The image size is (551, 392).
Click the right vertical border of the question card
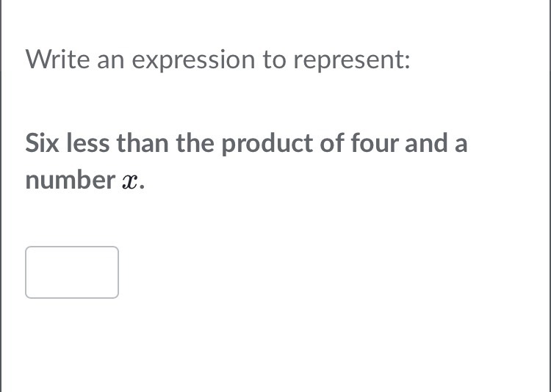pyautogui.click(x=550, y=196)
